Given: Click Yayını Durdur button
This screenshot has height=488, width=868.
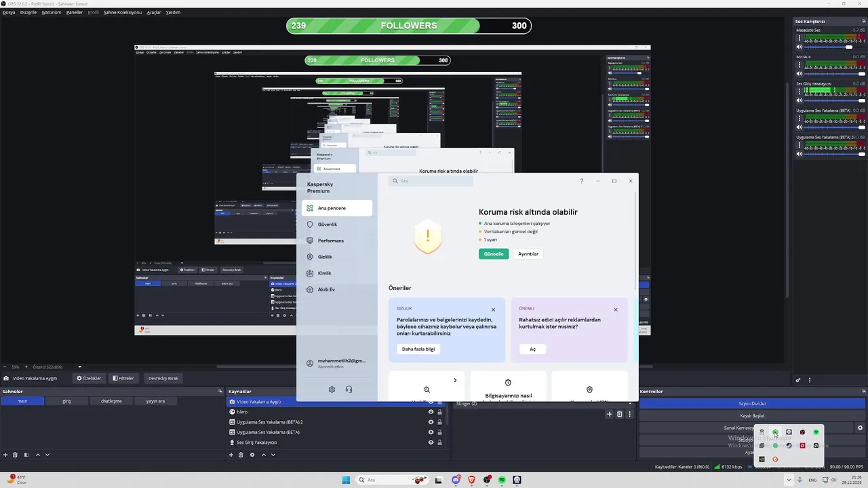Looking at the screenshot, I should (x=752, y=403).
